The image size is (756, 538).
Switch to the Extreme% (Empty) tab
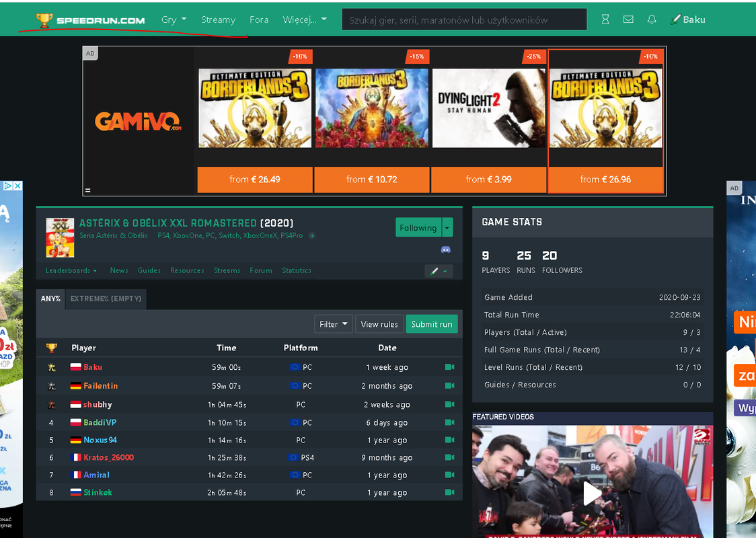(106, 299)
